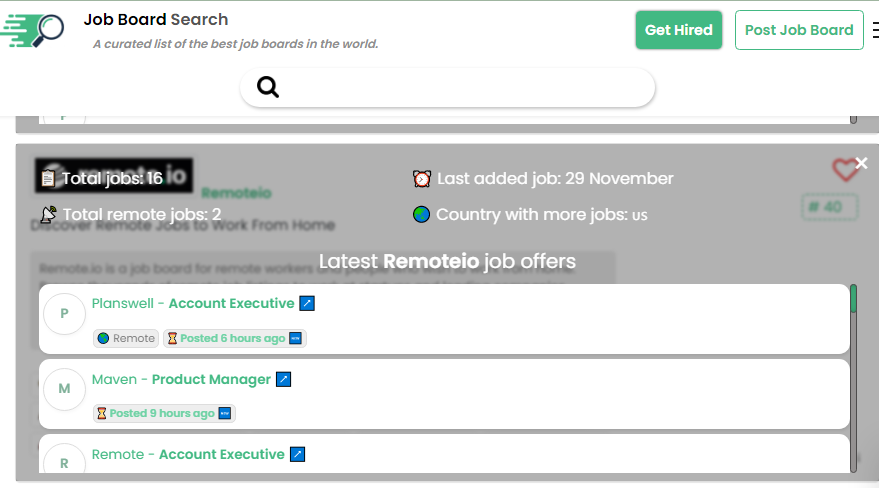Click the Maven avatar circle with M

(65, 389)
